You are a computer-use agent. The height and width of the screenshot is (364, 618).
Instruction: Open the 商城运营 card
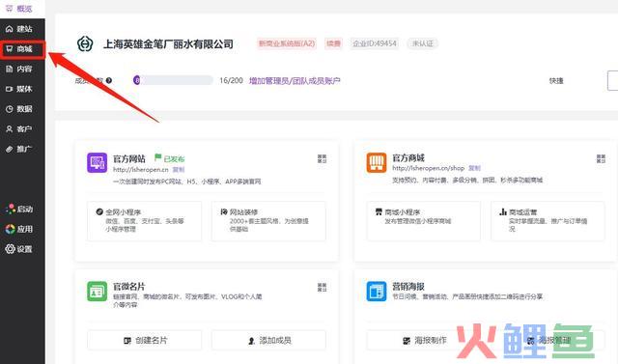tap(548, 220)
